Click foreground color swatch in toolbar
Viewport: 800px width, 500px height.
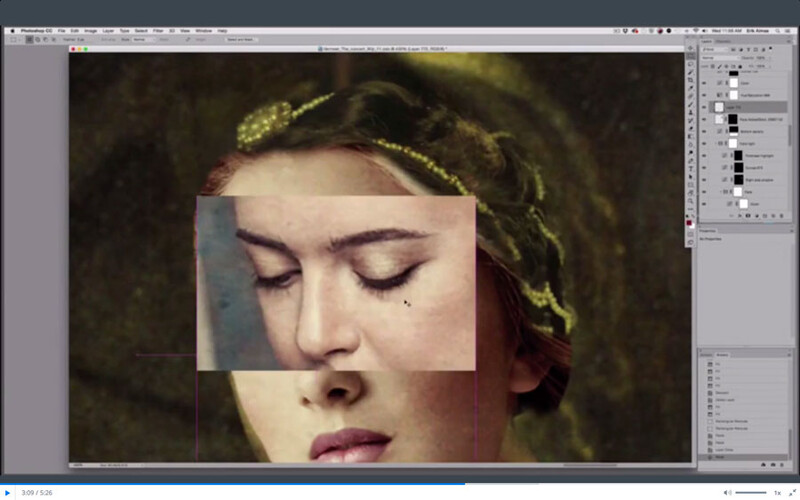pos(689,222)
